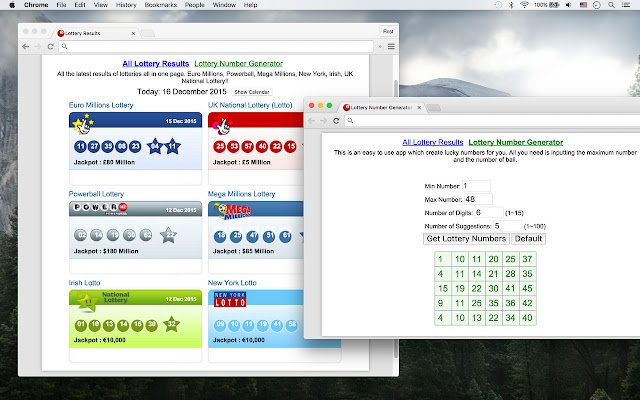Open the Bookmarks menu
This screenshot has height=400, width=640.
161,5
